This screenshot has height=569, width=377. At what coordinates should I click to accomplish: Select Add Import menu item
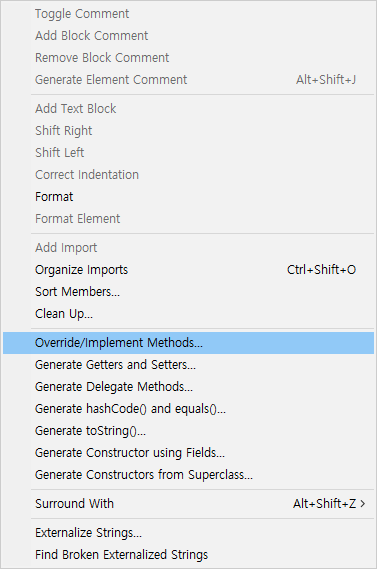188,248
